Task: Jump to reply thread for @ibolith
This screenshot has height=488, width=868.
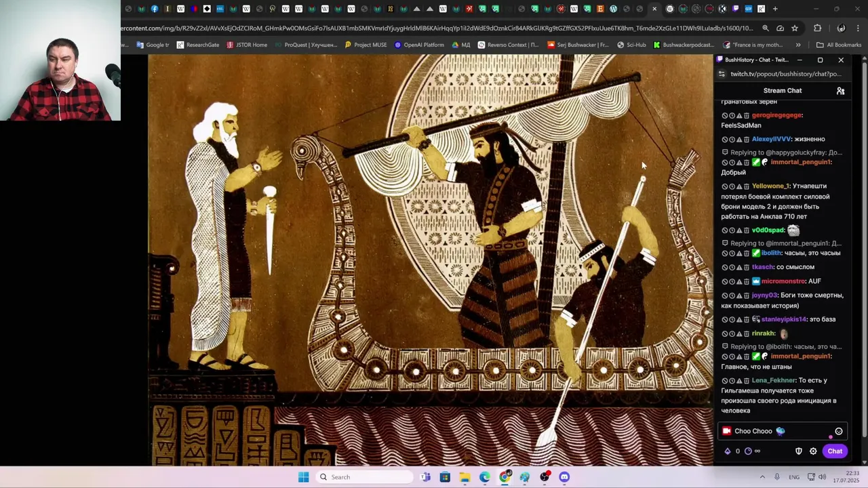Action: point(781,347)
